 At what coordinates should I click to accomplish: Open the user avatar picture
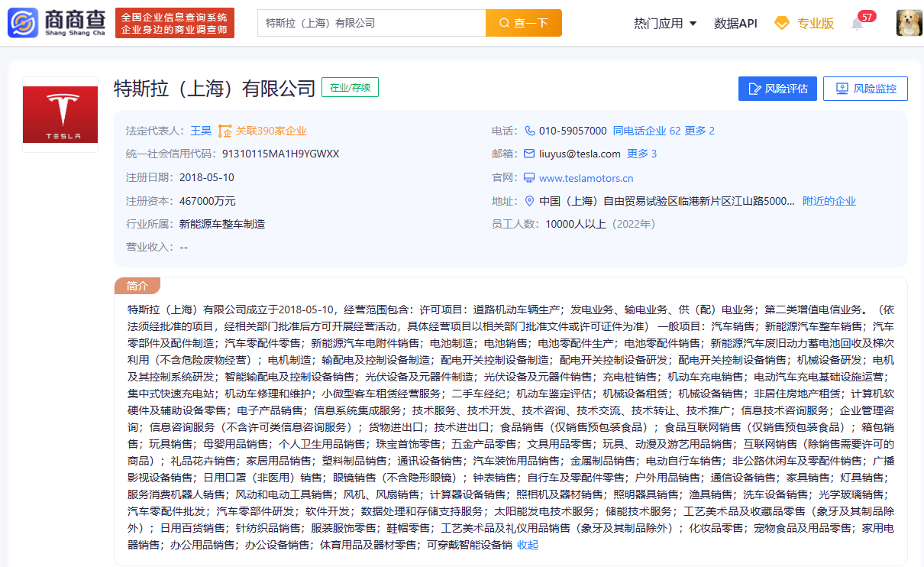(909, 23)
